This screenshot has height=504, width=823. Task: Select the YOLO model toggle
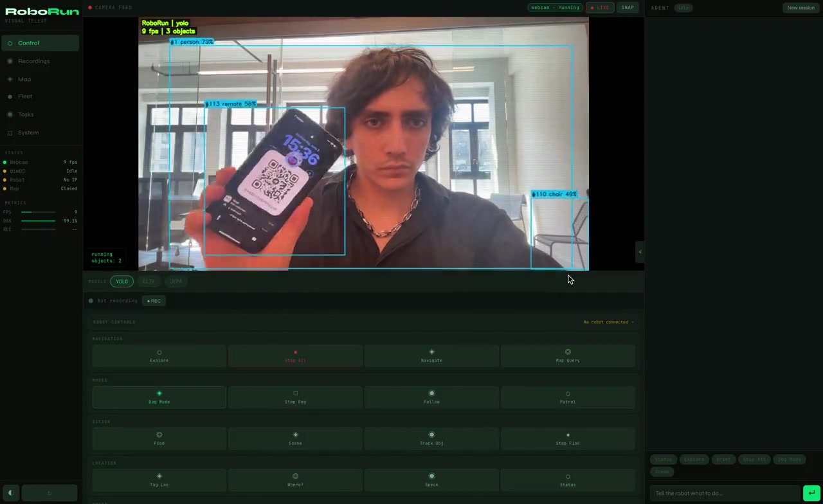pos(122,282)
